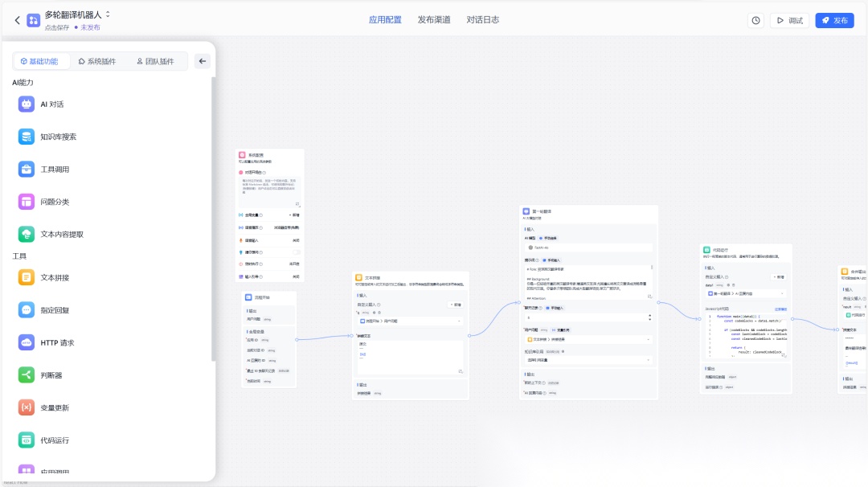
Task: Open the app name switcher chevron
Action: coord(108,14)
